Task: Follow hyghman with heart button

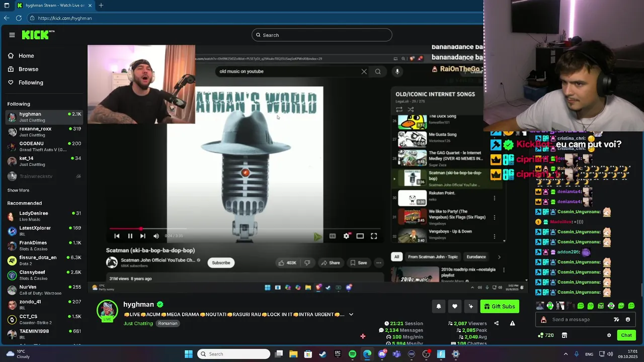Action: coord(455,306)
